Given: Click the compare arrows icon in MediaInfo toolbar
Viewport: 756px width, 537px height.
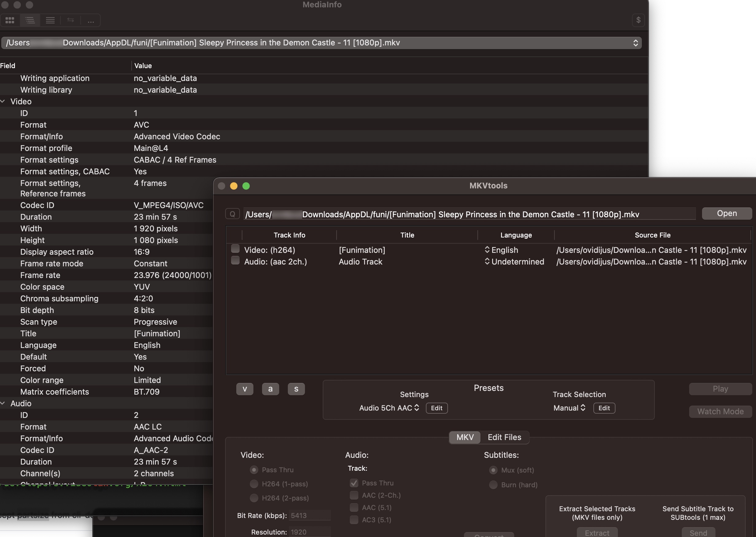Looking at the screenshot, I should coord(70,20).
